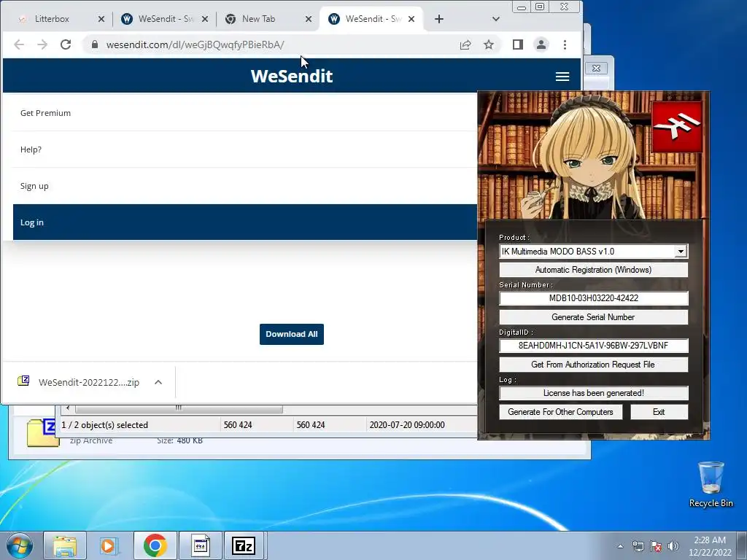Click the Download All button
Screen dimensions: 747x560
point(292,334)
